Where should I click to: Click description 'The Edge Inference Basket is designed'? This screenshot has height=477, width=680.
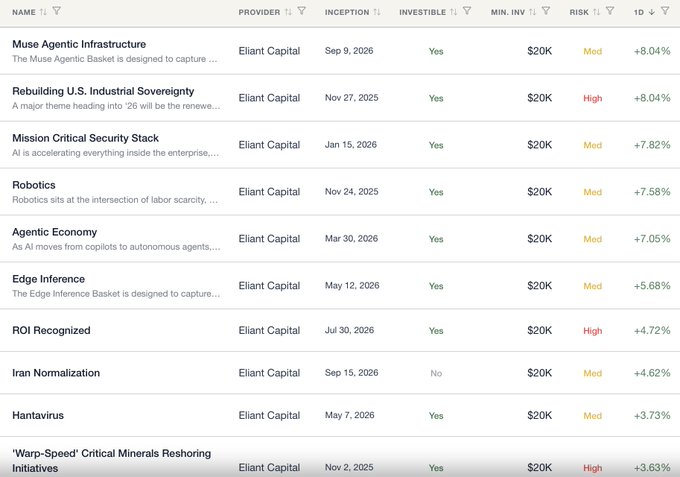coord(116,294)
